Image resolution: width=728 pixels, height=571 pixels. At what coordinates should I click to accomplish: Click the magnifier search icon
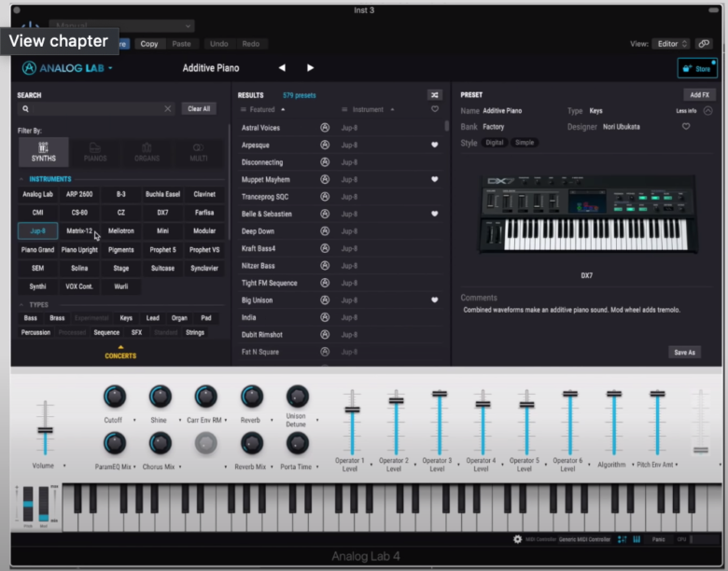25,108
